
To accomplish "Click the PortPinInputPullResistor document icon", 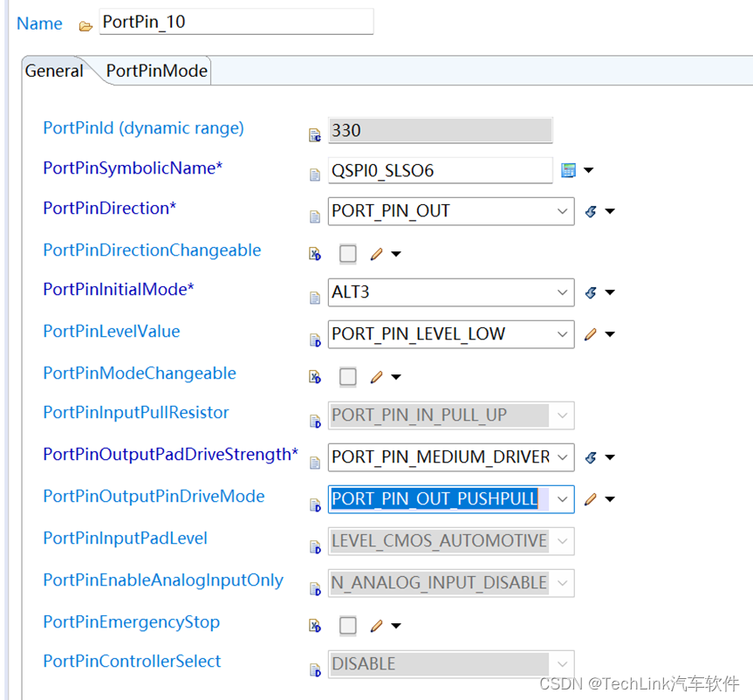I will click(x=315, y=422).
